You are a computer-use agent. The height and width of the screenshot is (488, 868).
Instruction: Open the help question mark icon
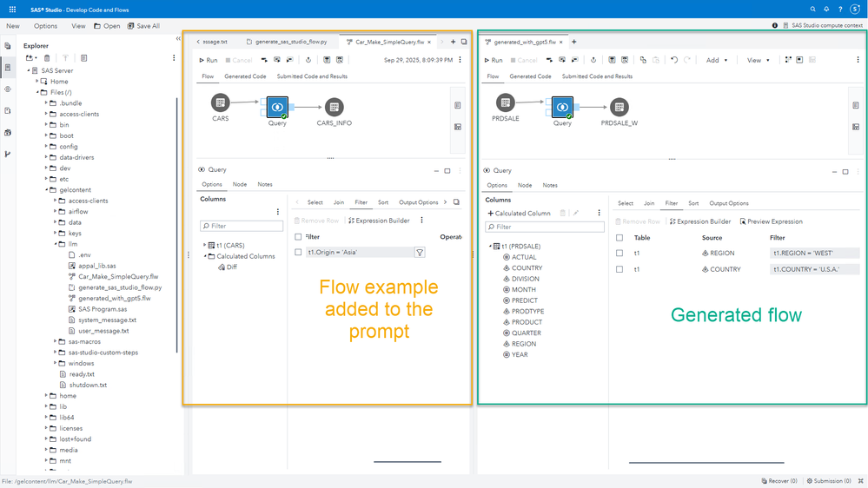(840, 10)
